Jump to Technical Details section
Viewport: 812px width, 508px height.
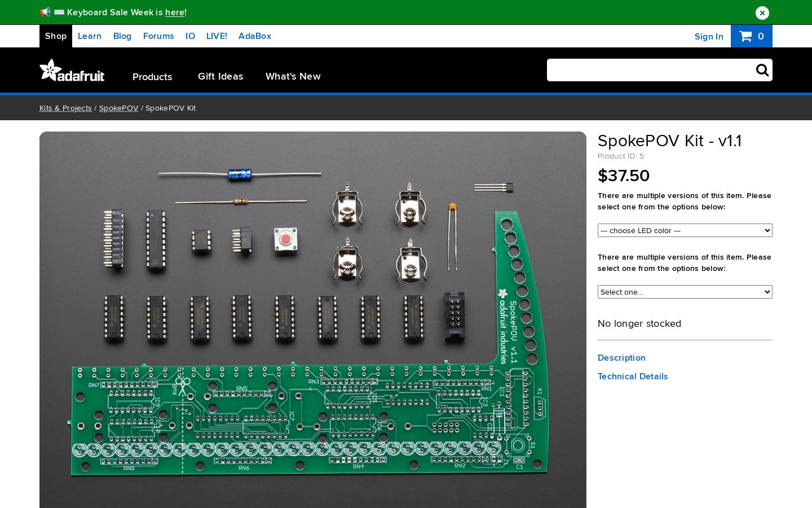coord(633,376)
